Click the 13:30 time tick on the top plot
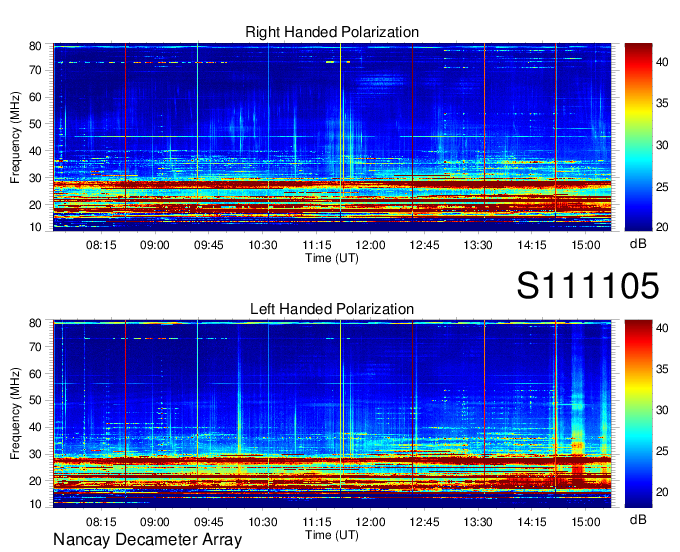Viewport: 680px width, 552px height. tap(478, 245)
